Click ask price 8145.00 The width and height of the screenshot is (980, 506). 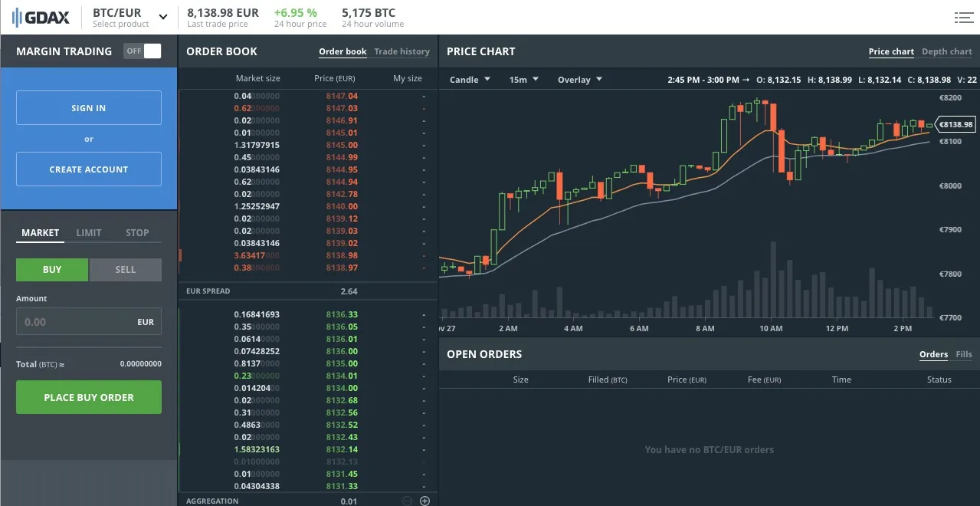click(342, 145)
